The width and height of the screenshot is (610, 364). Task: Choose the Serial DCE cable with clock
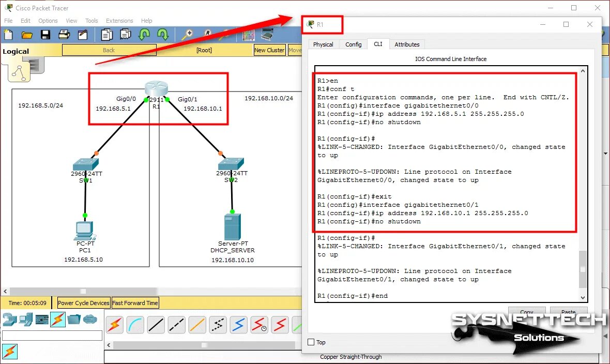coord(259,325)
